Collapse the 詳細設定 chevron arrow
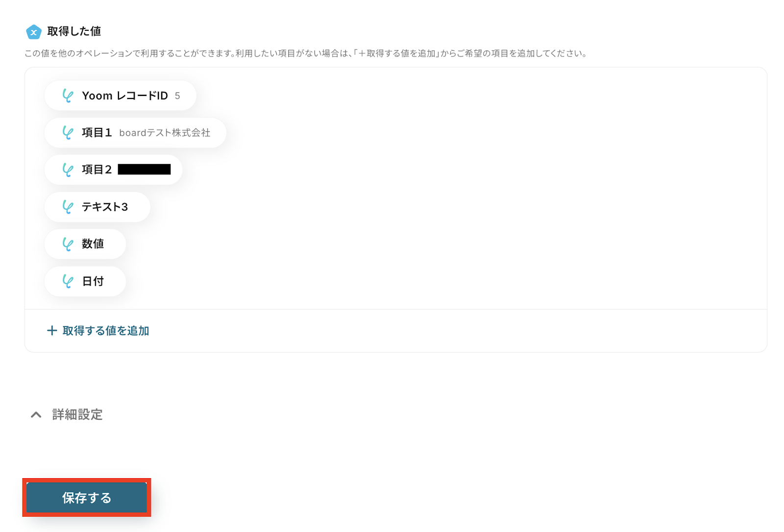 [36, 415]
